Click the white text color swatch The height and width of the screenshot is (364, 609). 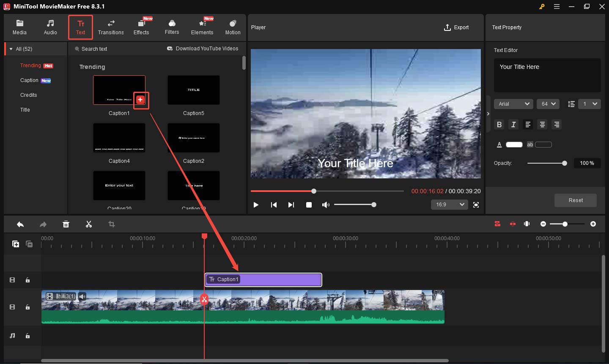coord(514,145)
